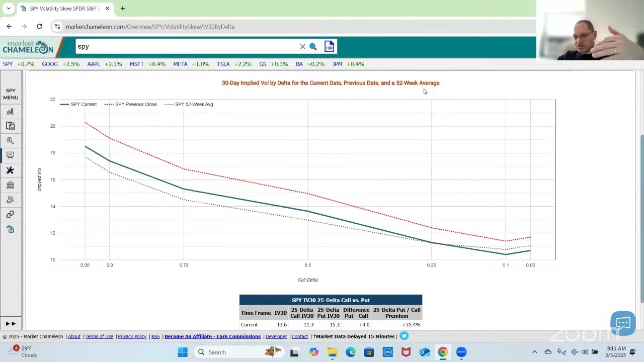Click the address bar URL
This screenshot has height=362, width=644.
pyautogui.click(x=150, y=27)
